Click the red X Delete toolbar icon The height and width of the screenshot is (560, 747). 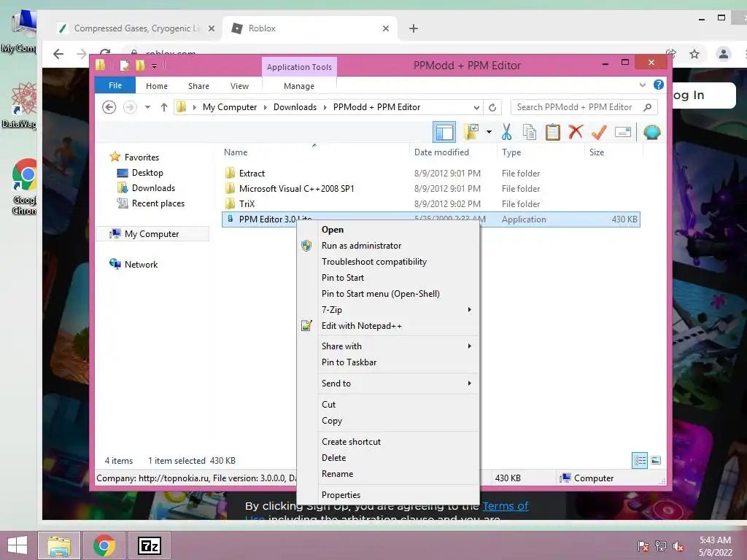tap(576, 132)
